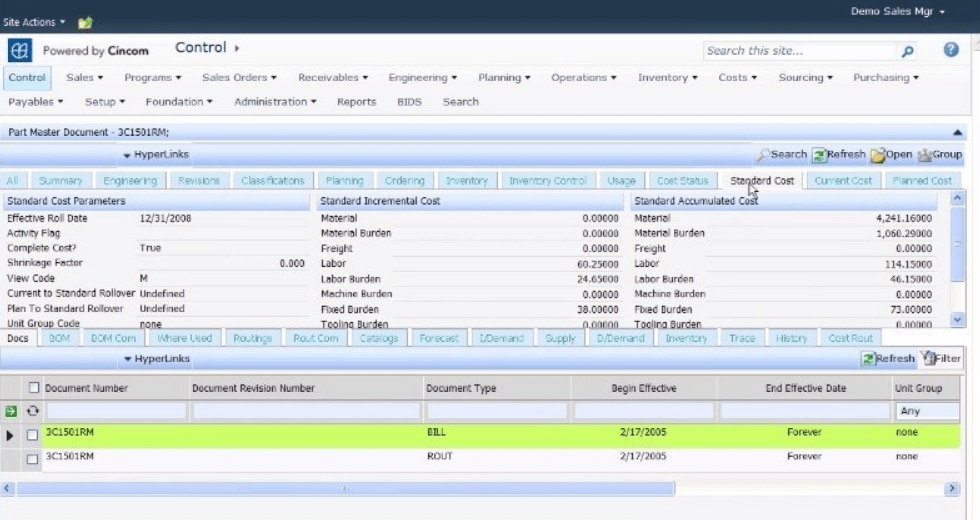This screenshot has height=520, width=980.
Task: Expand the Purchasing menu dropdown
Action: [886, 78]
